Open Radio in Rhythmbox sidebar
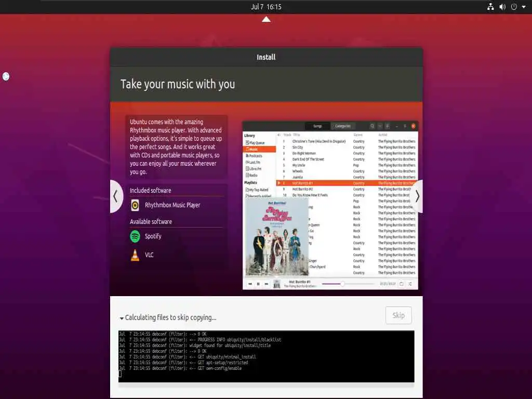 [x=251, y=175]
